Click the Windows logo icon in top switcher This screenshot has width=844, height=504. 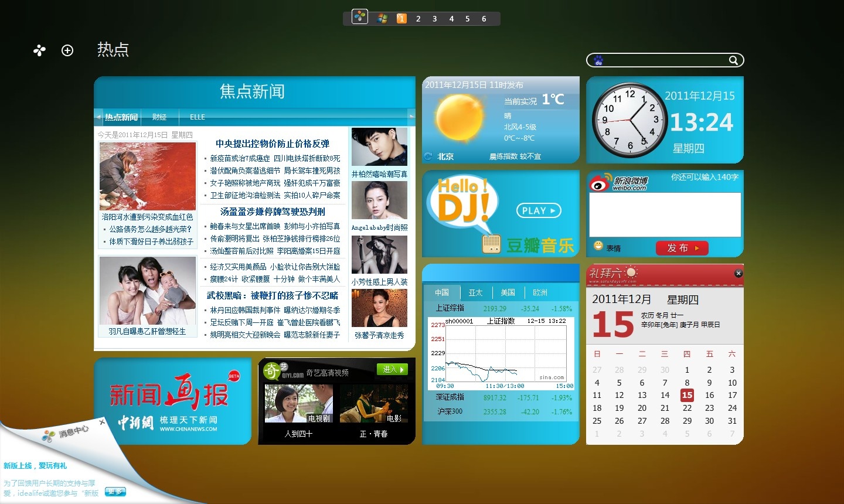point(382,18)
